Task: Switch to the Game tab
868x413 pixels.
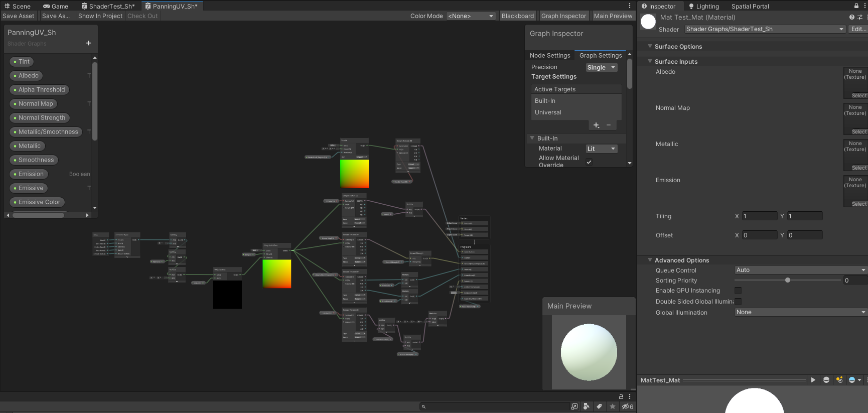Action: tap(56, 6)
